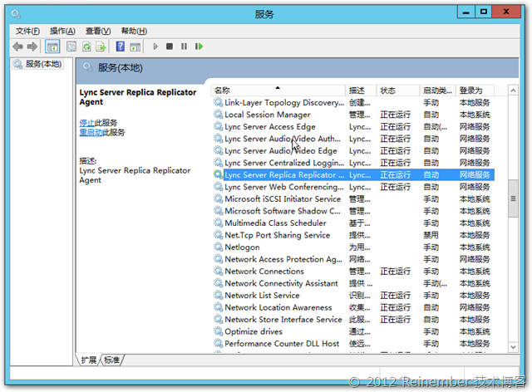The width and height of the screenshot is (532, 392).
Task: Select Network Location Awareness service
Action: (353, 307)
